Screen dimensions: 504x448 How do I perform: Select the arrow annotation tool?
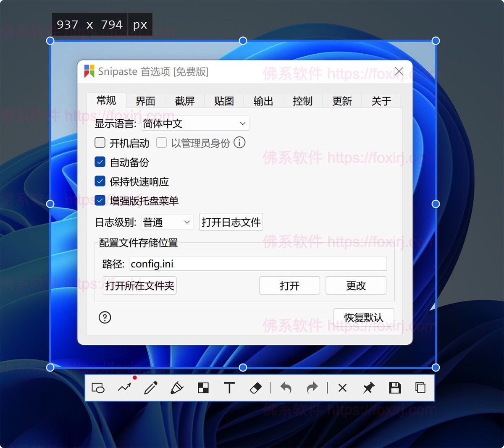coord(125,388)
